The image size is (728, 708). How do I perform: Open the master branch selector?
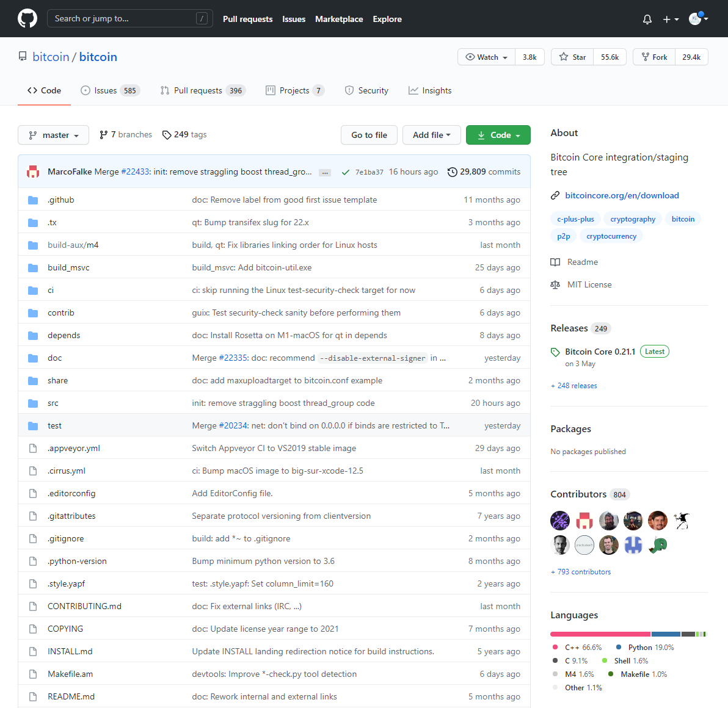tap(53, 135)
